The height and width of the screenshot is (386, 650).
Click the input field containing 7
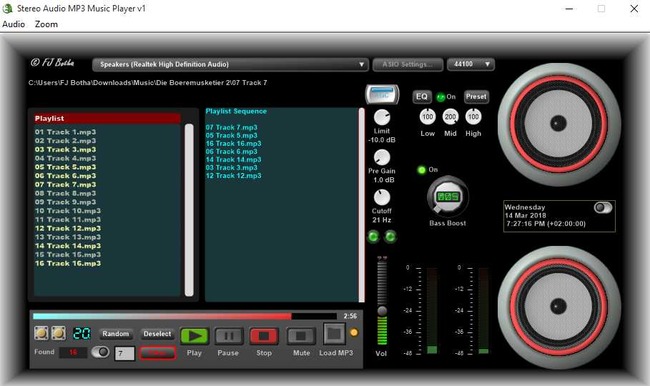pos(124,353)
